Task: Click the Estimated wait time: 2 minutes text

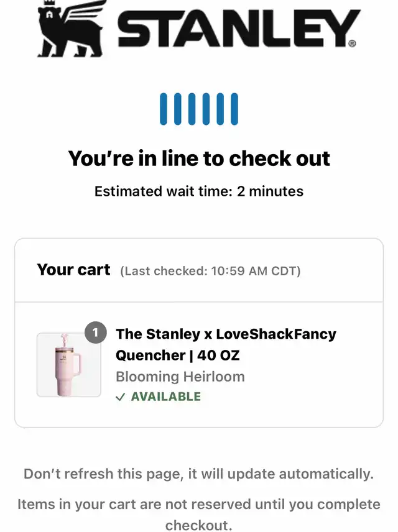Action: click(x=199, y=191)
